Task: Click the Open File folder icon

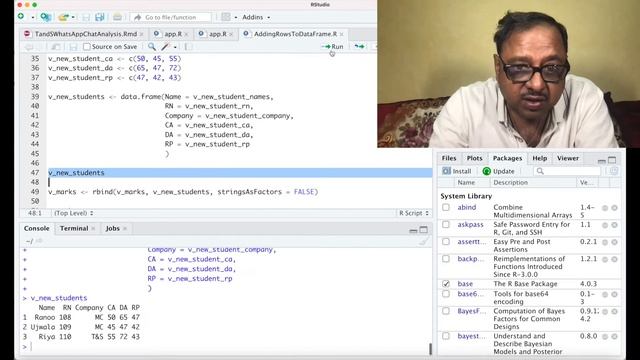Action: 63,17
